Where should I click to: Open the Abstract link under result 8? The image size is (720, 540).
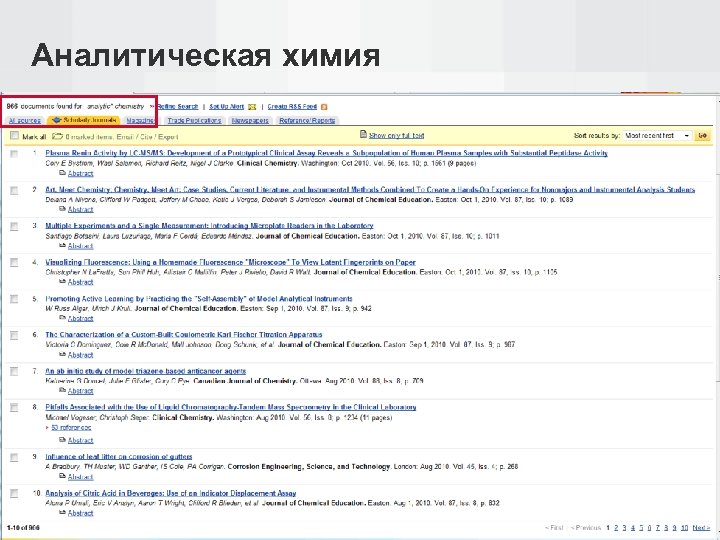coord(80,440)
